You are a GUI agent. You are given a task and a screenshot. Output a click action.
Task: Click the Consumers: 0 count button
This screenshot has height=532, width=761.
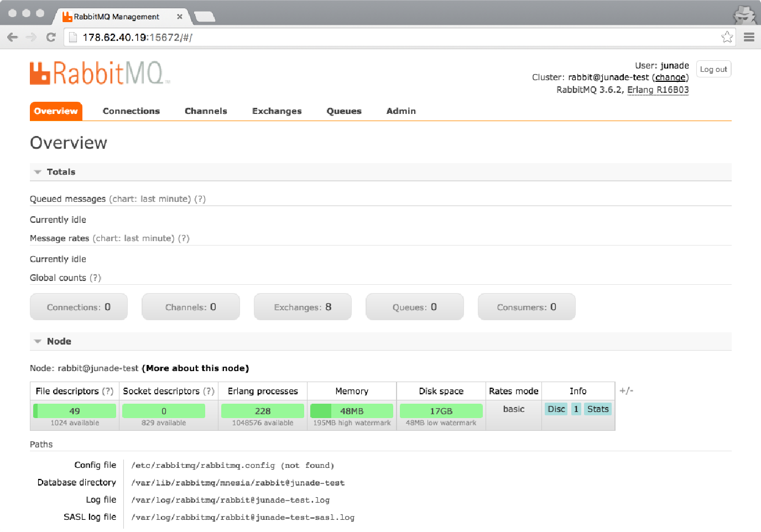[x=527, y=307]
